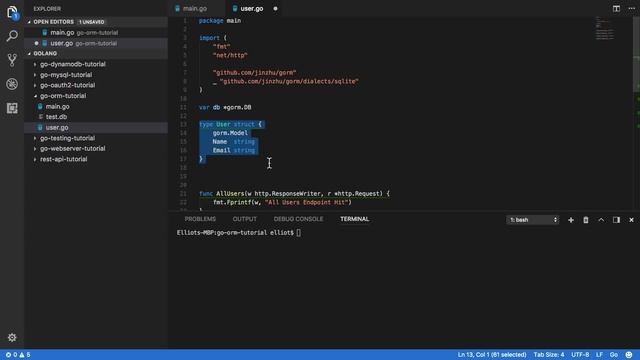Split the editor with split icon

pos(616,9)
